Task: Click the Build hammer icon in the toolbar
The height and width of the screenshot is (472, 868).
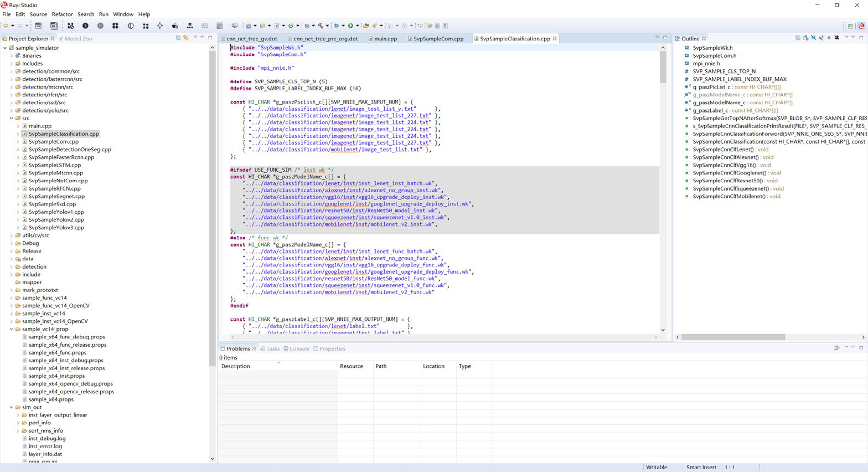Action: 321,25
